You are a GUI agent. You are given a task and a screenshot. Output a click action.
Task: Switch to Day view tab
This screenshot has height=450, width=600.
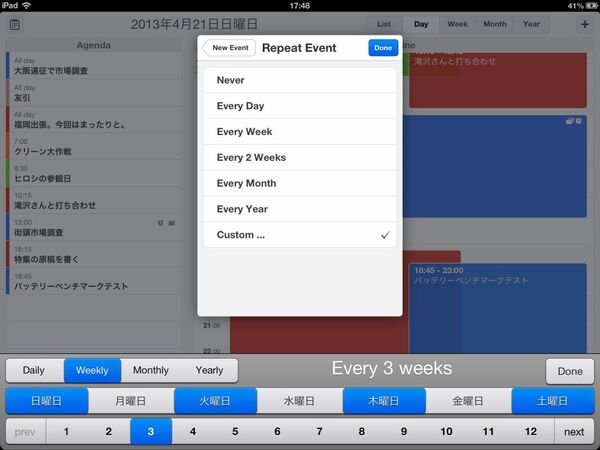[x=421, y=24]
